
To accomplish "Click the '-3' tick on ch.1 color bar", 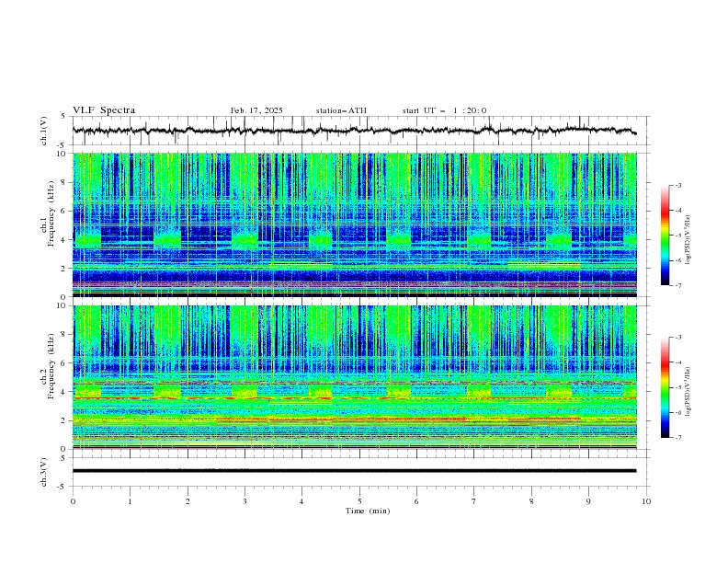I will [677, 185].
